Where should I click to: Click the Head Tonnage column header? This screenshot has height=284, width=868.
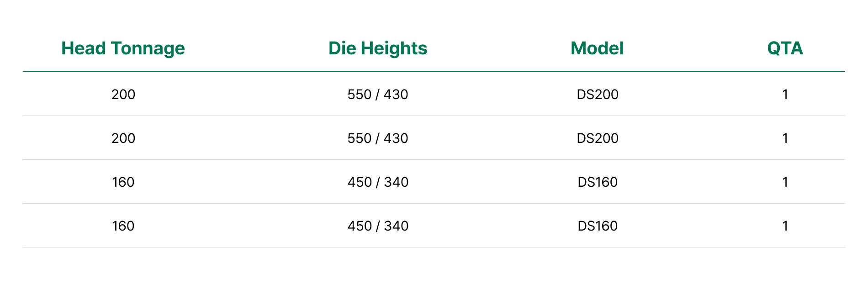pyautogui.click(x=123, y=48)
